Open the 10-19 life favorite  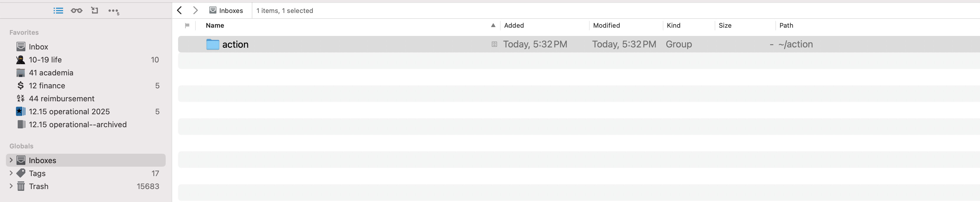point(45,60)
